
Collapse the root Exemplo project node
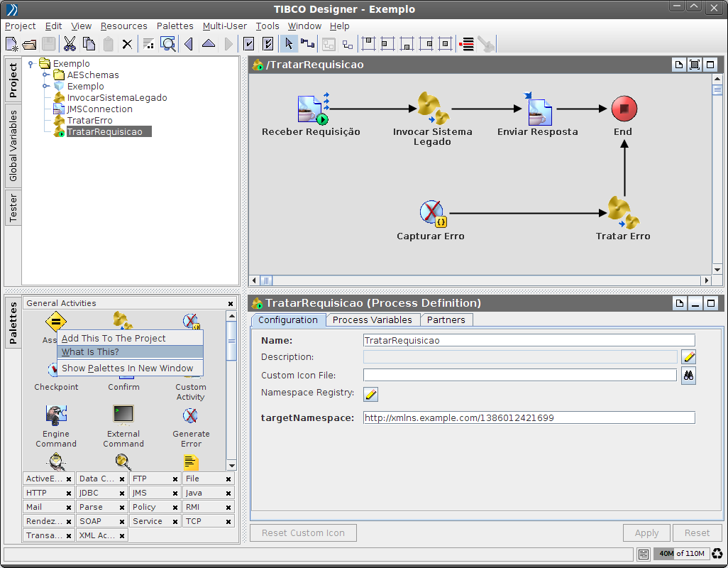pyautogui.click(x=31, y=64)
